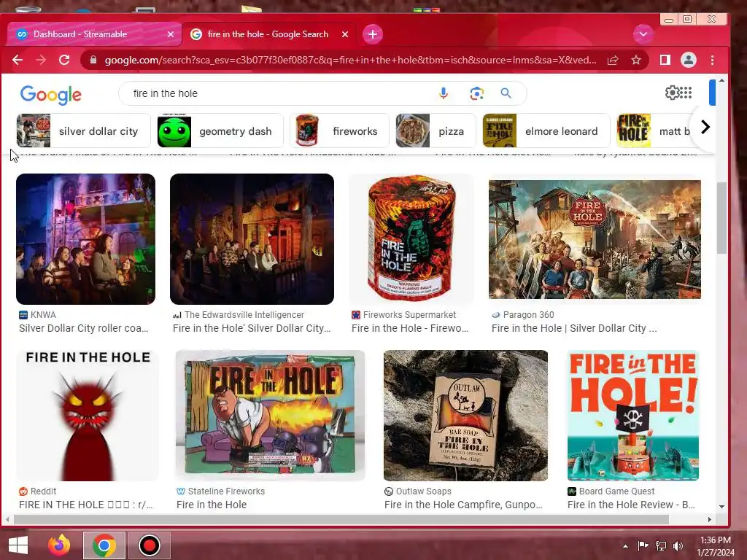This screenshot has height=560, width=747.
Task: Search by image with Google Lens icon
Action: click(x=476, y=93)
